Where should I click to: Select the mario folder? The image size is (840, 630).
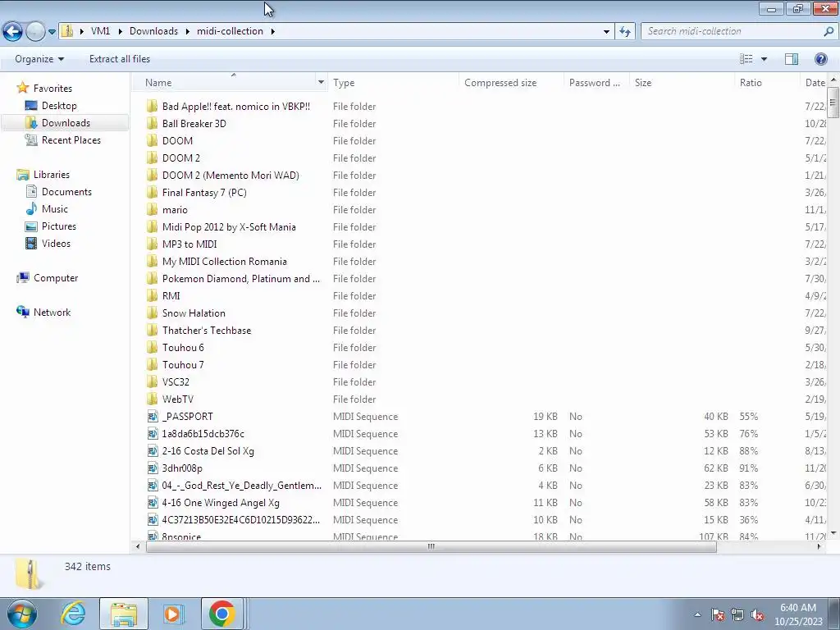click(175, 209)
